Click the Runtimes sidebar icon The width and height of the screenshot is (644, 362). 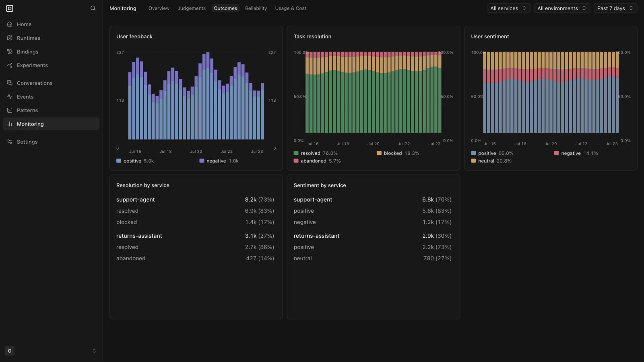(10, 38)
